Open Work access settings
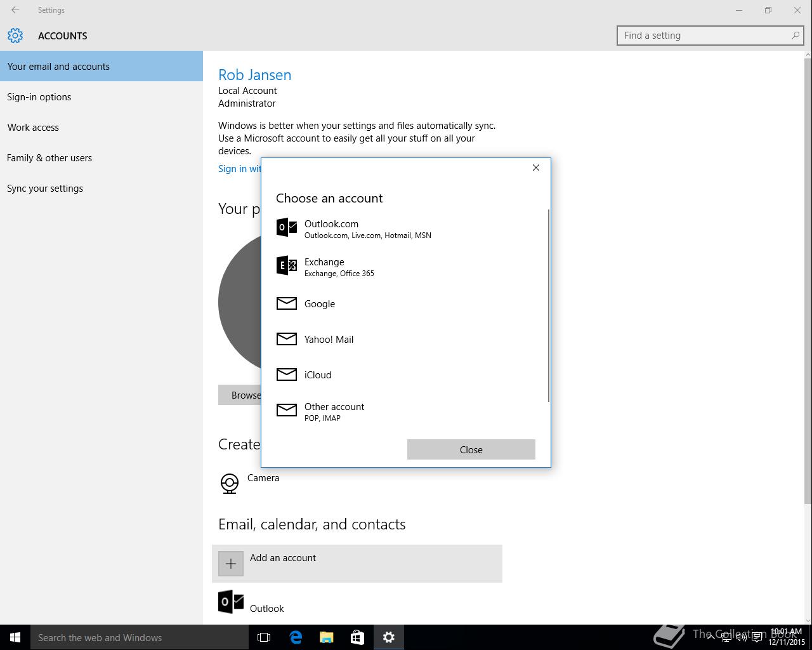Image resolution: width=812 pixels, height=650 pixels. [101, 127]
